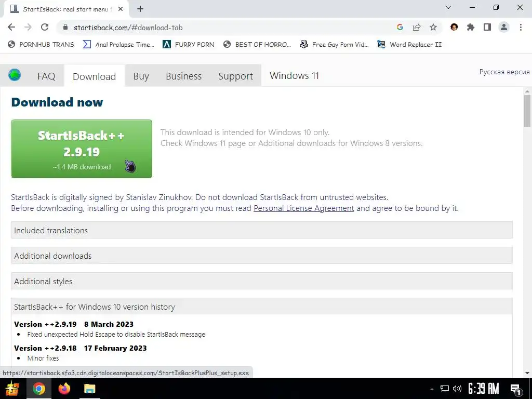Show hidden system tray icons

432,389
